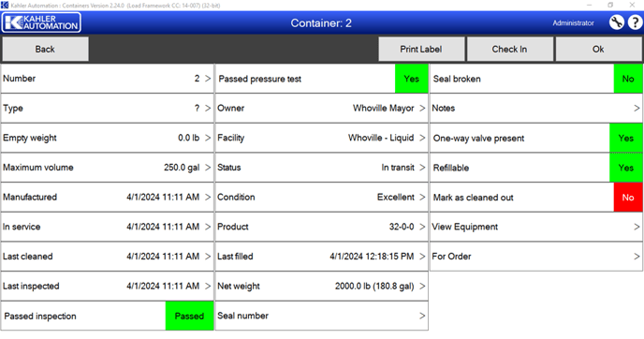
Task: Click the Mark as cleaned out label
Action: (473, 198)
